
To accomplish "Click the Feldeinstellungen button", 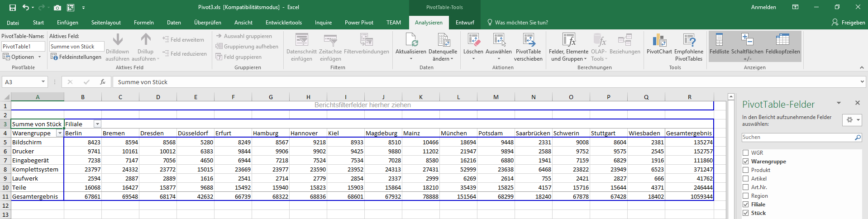I will click(76, 57).
